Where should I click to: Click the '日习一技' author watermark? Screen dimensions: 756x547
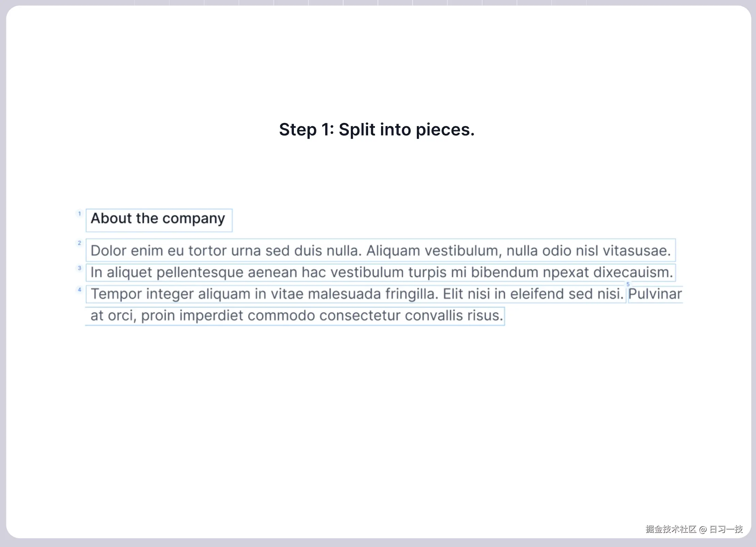click(x=726, y=529)
